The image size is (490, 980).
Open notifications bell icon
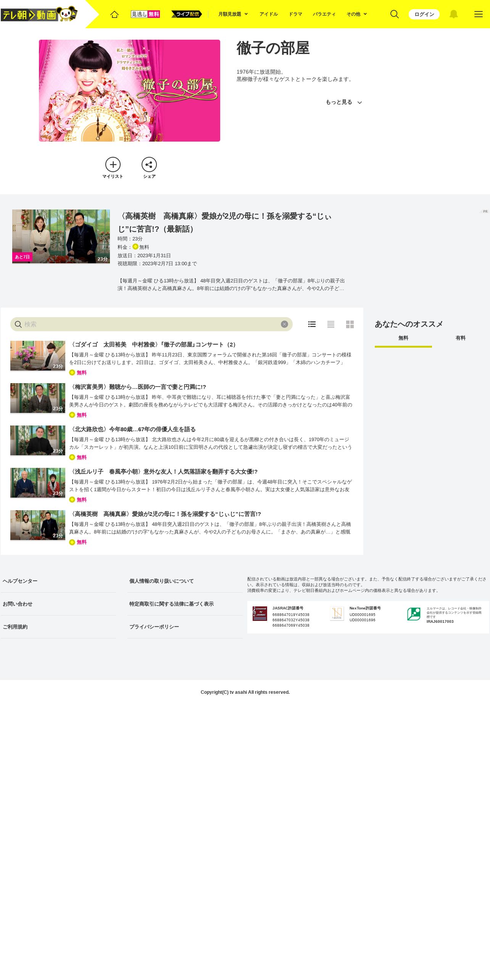pos(453,14)
